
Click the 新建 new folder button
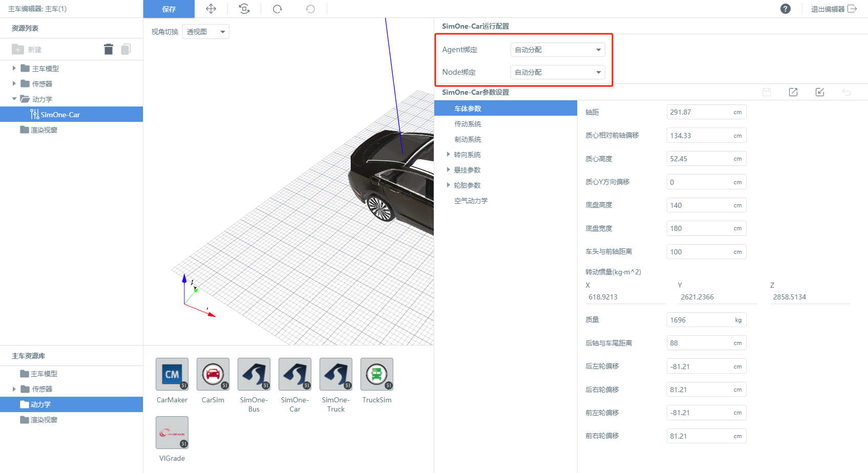(27, 49)
